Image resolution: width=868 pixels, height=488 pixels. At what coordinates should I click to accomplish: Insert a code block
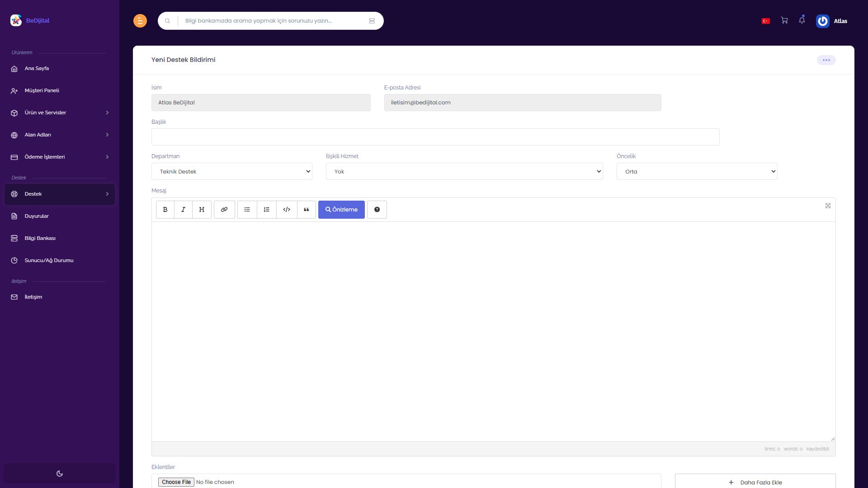(287, 210)
